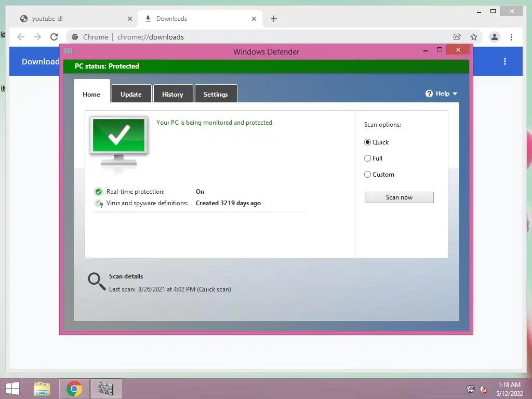This screenshot has width=532, height=399.
Task: Click 'Your PC is being monitored' message
Action: (x=215, y=123)
